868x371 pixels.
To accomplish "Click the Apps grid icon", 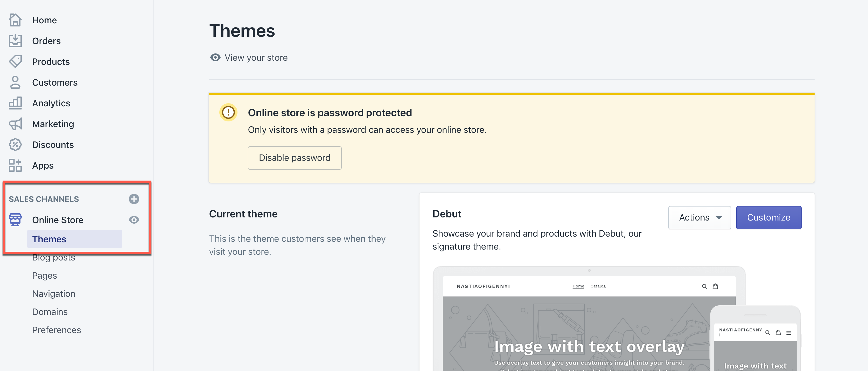I will (x=15, y=165).
